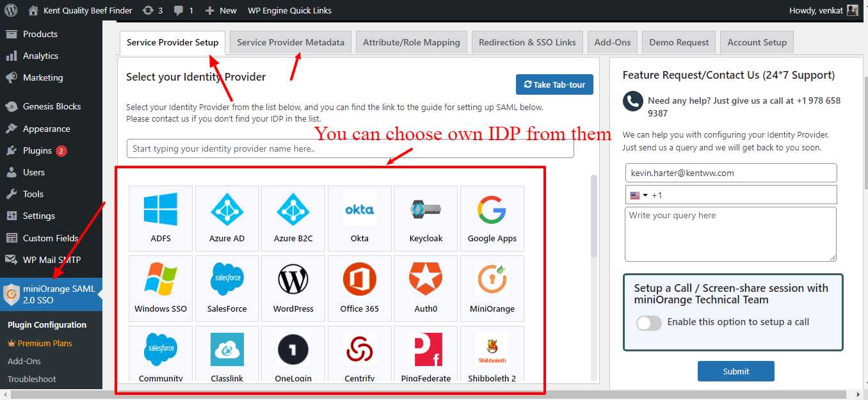Select the OneLogin provider tile

click(293, 354)
